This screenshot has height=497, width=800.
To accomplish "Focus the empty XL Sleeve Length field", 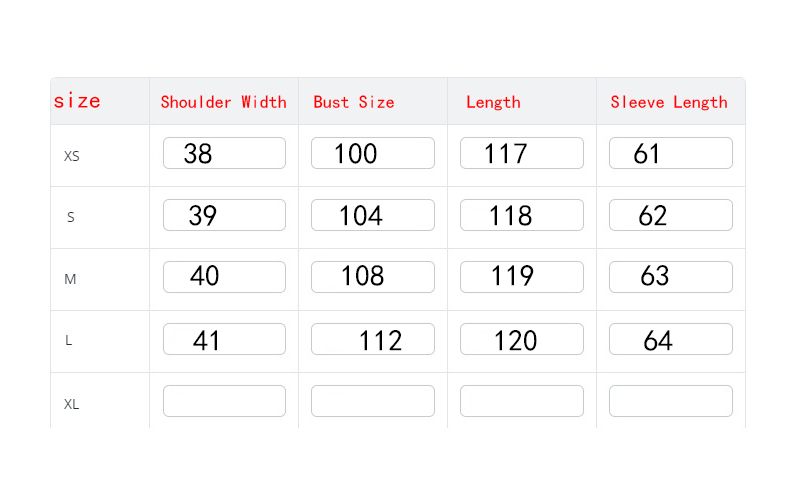I will [x=671, y=401].
